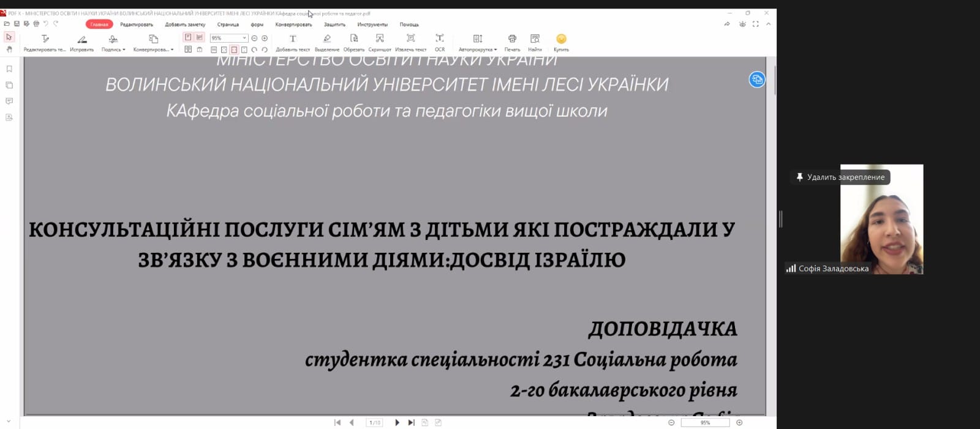Go to last page
Screen dimensions: 980x429
(411, 422)
